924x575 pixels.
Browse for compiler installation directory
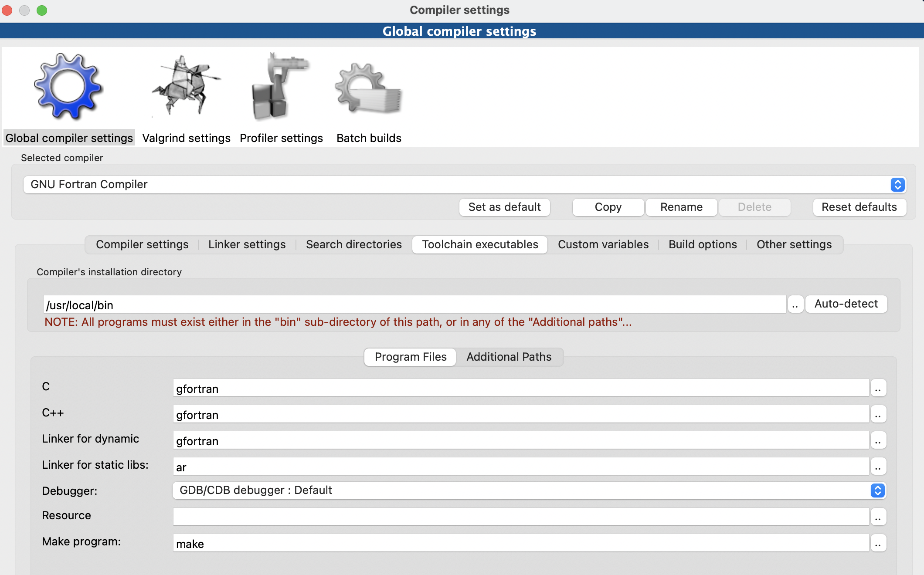(x=795, y=304)
